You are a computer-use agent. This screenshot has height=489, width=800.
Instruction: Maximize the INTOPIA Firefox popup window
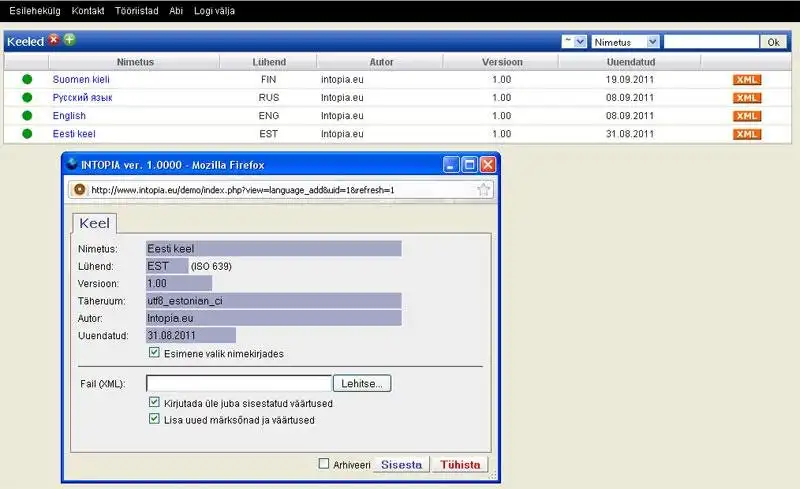(x=469, y=164)
